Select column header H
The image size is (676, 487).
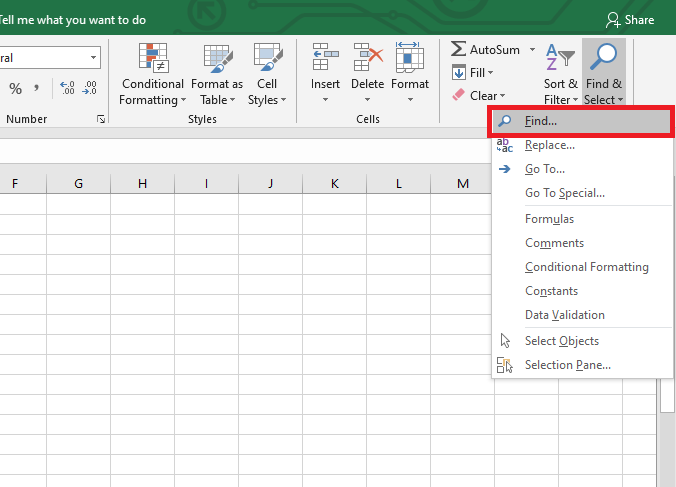142,183
